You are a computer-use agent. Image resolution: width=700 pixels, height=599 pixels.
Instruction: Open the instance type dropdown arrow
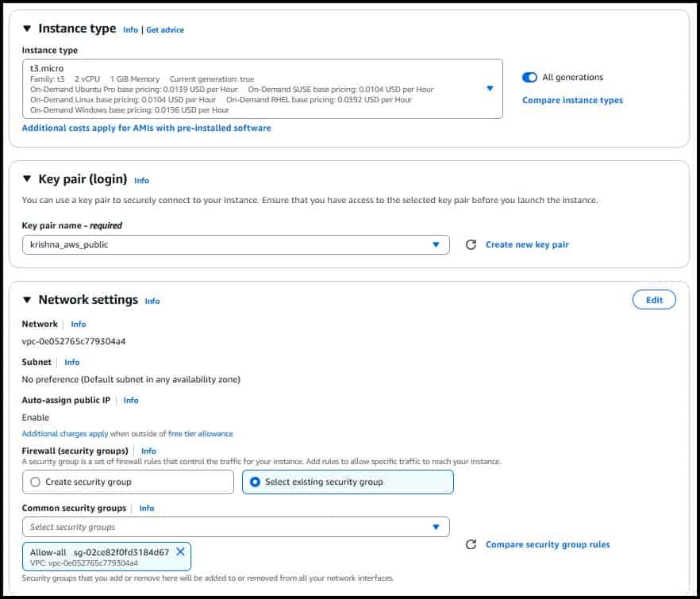tap(491, 88)
